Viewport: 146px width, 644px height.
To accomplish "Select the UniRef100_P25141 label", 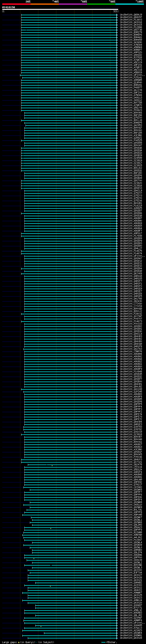I will pyautogui.click(x=131, y=77).
